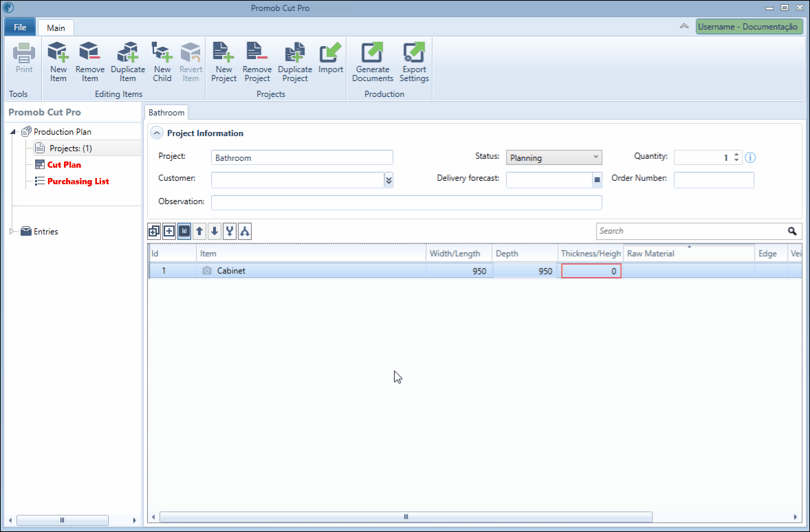The image size is (810, 532).
Task: Expand the Entries tree node
Action: [x=12, y=232]
